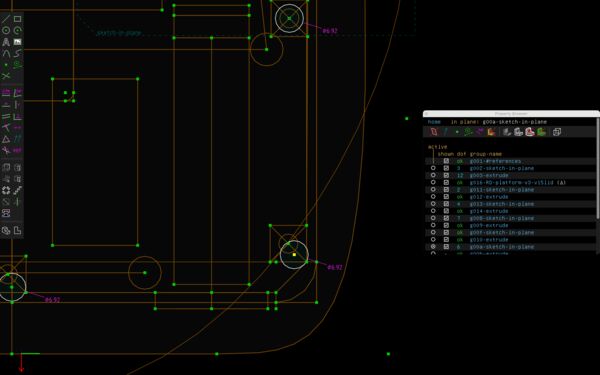Open g00a-sketch-in-plane group link in list

pos(502,247)
